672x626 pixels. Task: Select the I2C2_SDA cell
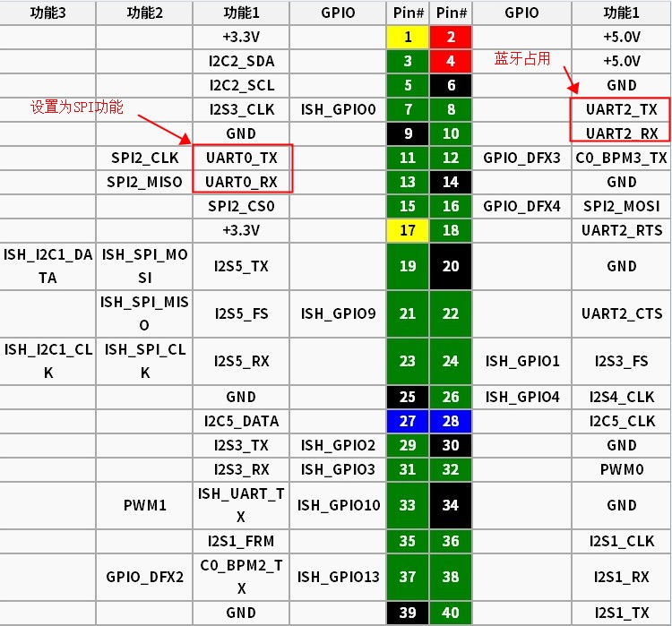241,61
